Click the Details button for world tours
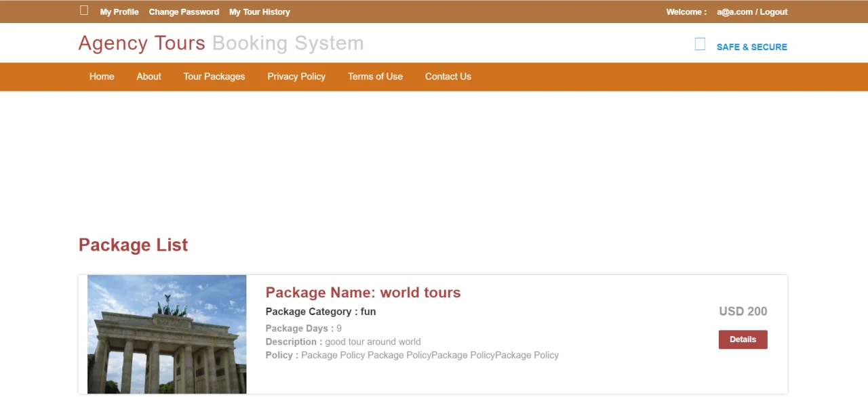868x397 pixels. tap(743, 339)
